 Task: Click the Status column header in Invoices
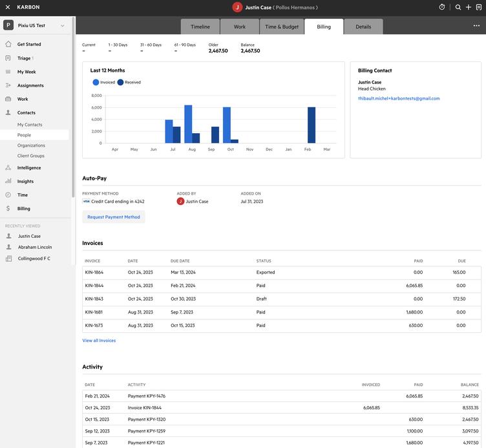[x=264, y=261]
